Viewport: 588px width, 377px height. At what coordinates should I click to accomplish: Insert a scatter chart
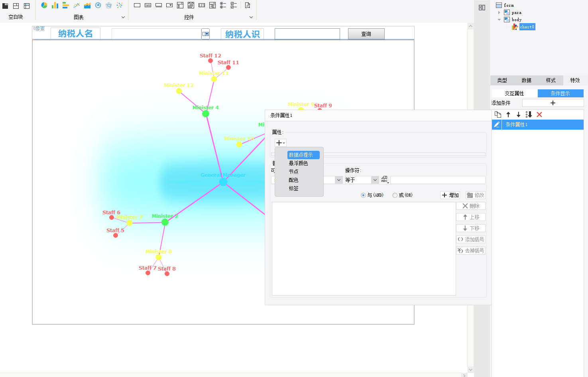[120, 5]
